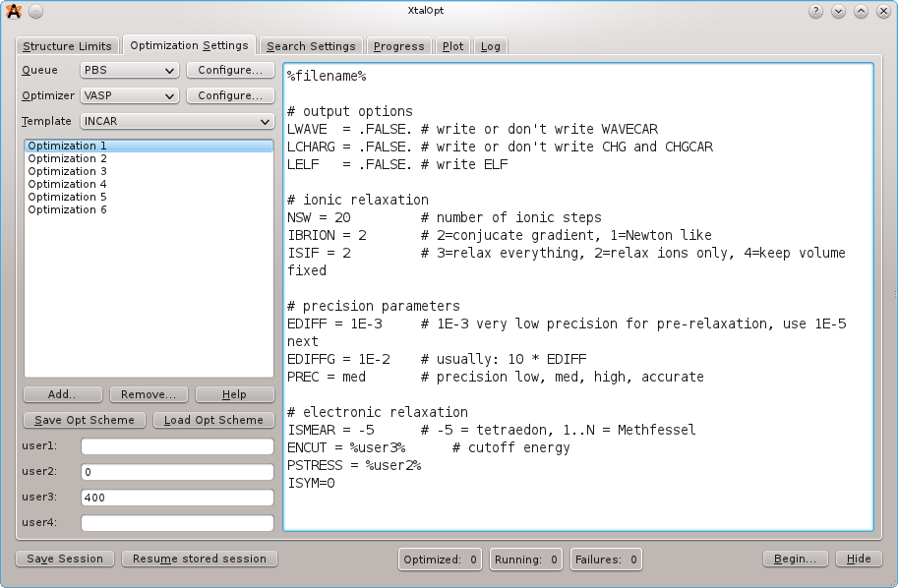Click the Hide button
The image size is (898, 588).
click(x=859, y=559)
